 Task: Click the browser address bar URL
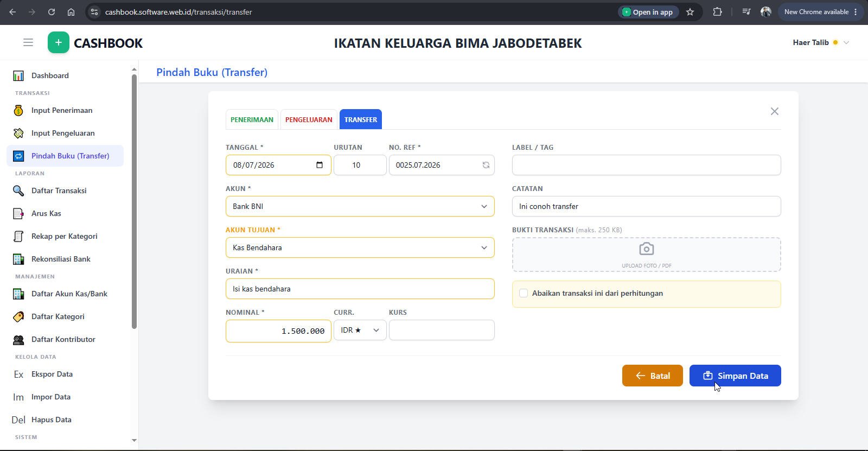point(178,12)
